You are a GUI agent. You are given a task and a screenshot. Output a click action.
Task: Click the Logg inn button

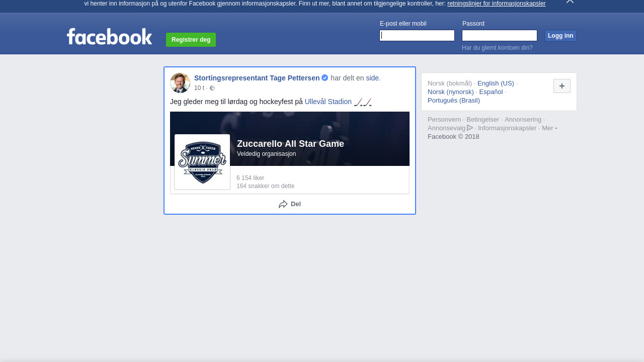560,36
